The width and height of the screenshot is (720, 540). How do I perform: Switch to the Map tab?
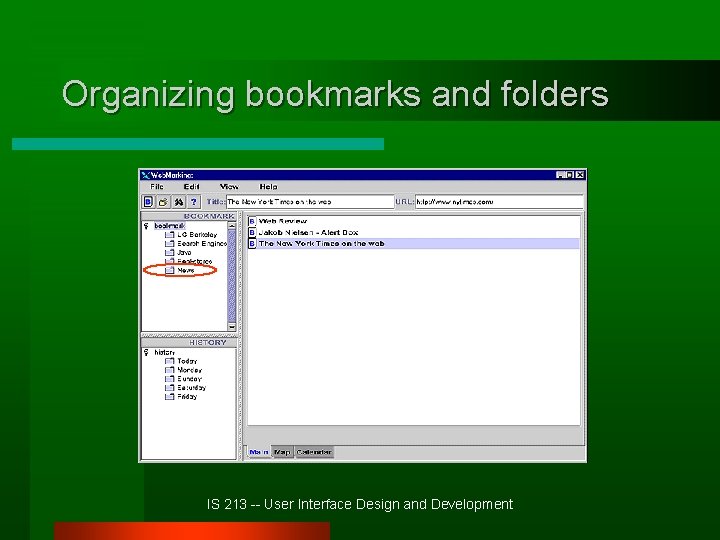click(x=282, y=452)
